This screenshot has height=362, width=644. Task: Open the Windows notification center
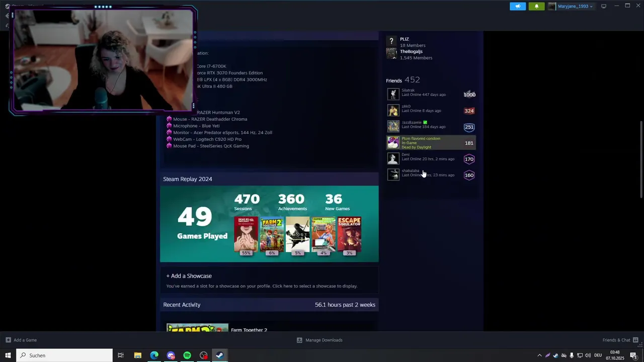pyautogui.click(x=633, y=355)
